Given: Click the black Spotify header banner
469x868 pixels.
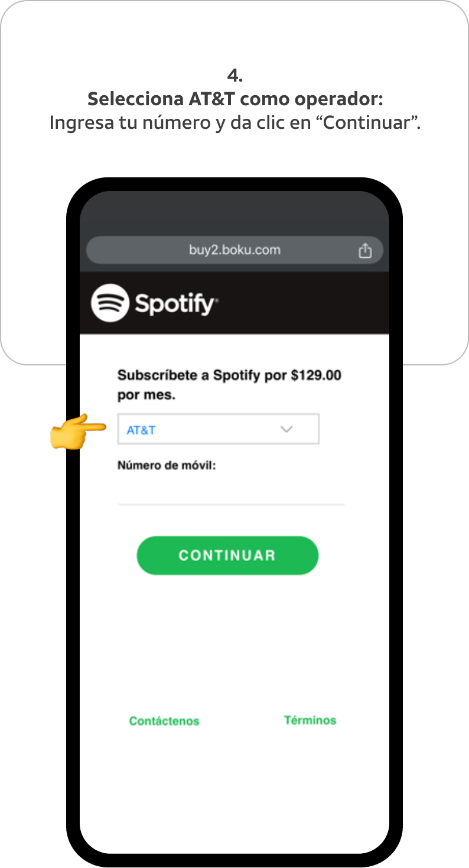Looking at the screenshot, I should tap(234, 303).
